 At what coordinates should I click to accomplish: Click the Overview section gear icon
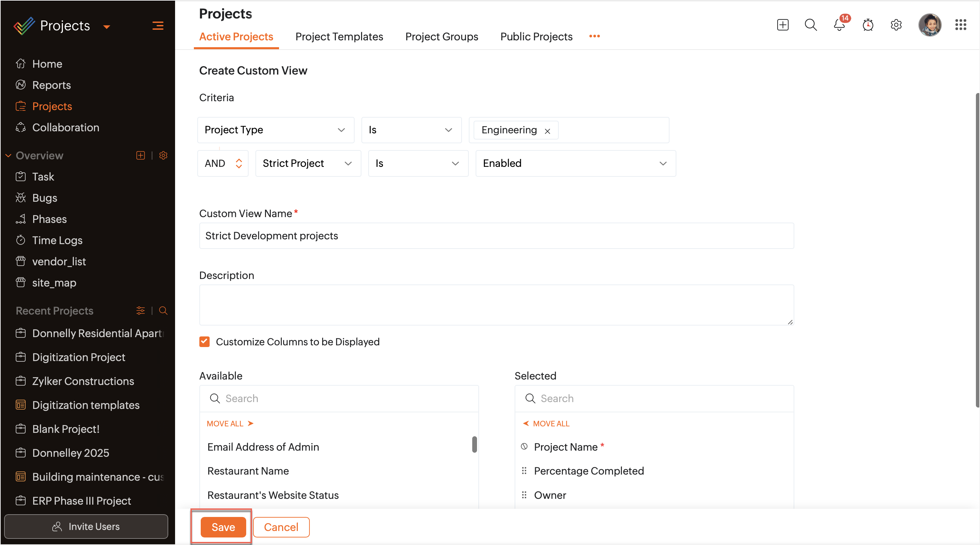pos(163,156)
